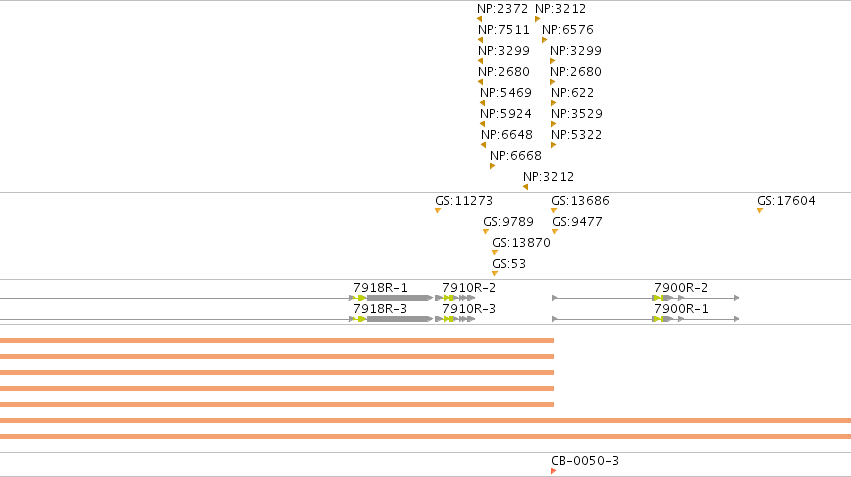
Task: Select the NP:6668 triangle marker
Action: pos(492,166)
